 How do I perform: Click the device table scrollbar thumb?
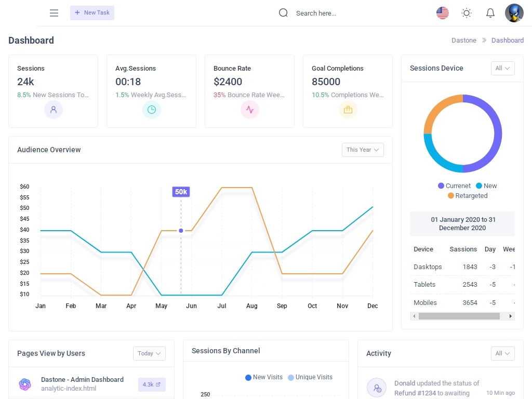pyautogui.click(x=459, y=316)
